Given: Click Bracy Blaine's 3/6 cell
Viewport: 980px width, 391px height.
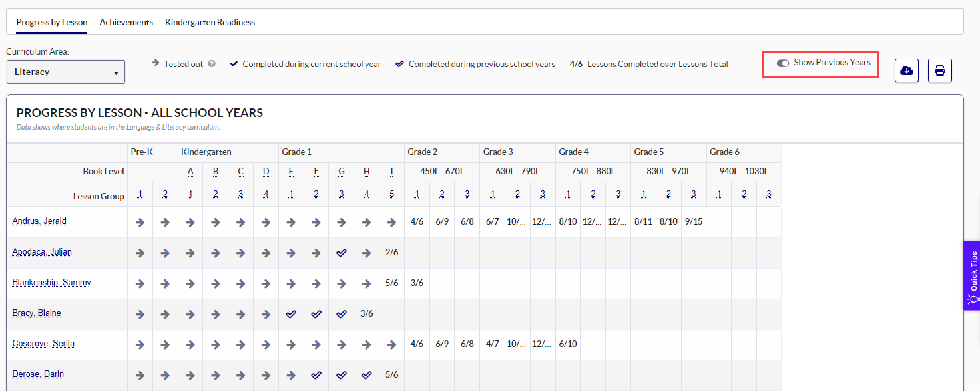Looking at the screenshot, I should pyautogui.click(x=367, y=314).
